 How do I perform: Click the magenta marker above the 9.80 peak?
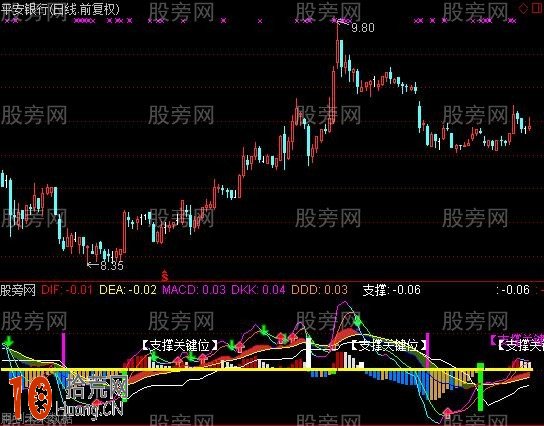click(x=341, y=21)
